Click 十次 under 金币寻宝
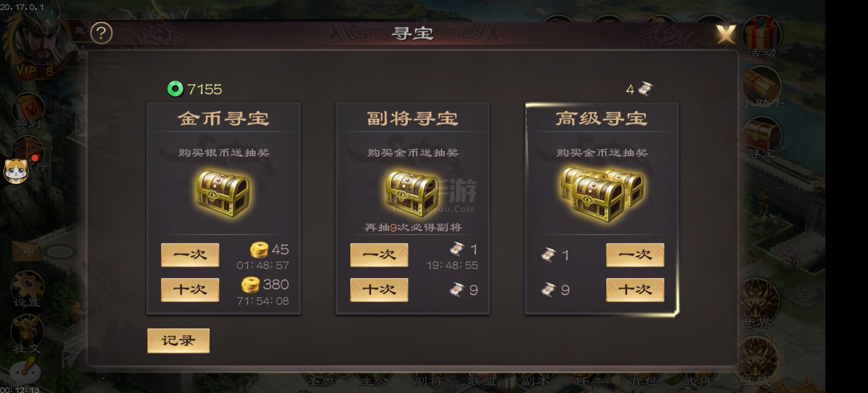The image size is (868, 393). click(190, 290)
